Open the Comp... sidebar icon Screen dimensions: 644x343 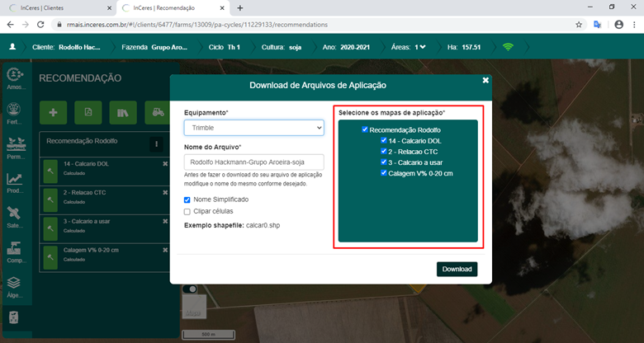[x=16, y=252]
